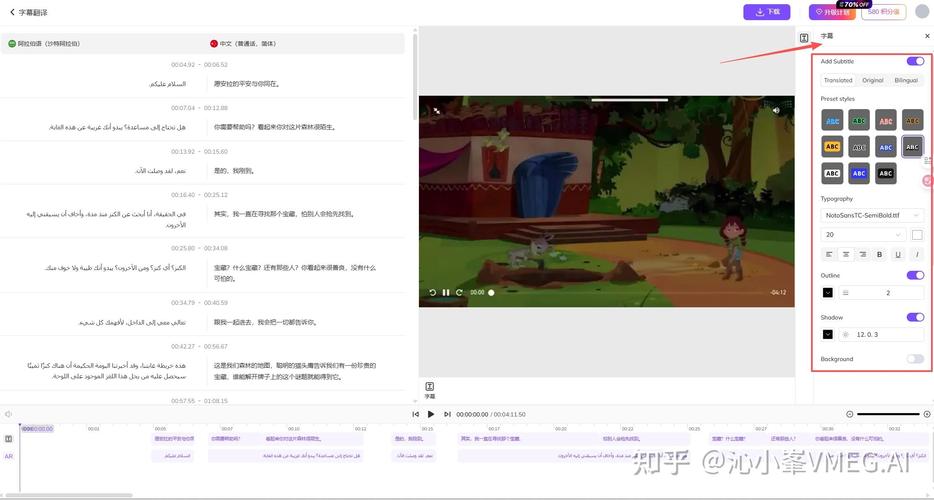This screenshot has height=500, width=934.
Task: Select the orange-brown ABC preset style
Action: (x=913, y=120)
